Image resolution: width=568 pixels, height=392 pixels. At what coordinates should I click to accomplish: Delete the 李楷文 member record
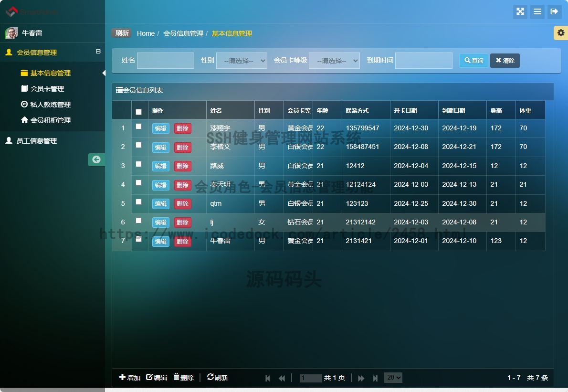point(182,148)
